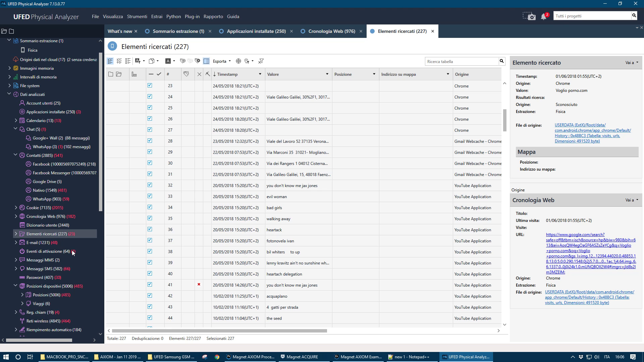
Task: Click the table vertical scrollbar thumb
Action: tap(504, 120)
